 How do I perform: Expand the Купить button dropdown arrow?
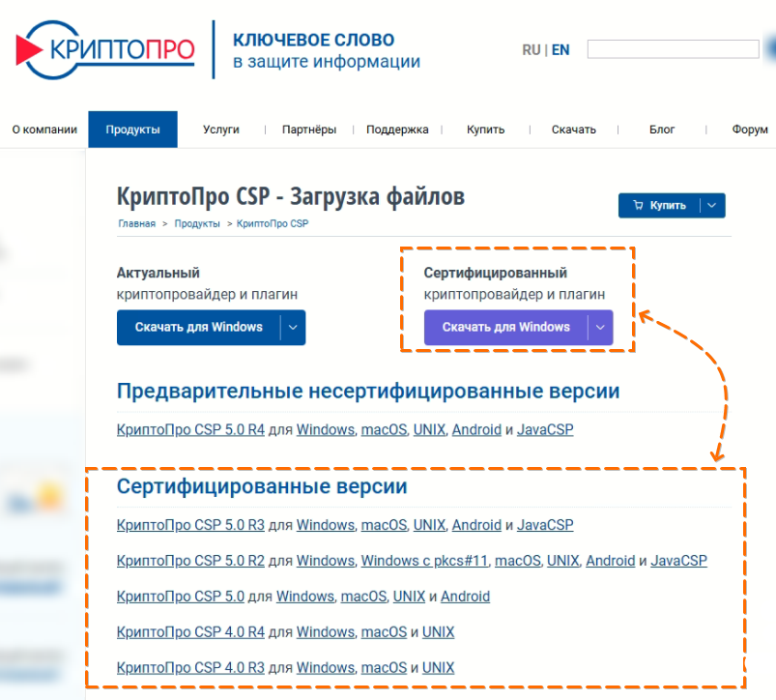pyautogui.click(x=712, y=205)
